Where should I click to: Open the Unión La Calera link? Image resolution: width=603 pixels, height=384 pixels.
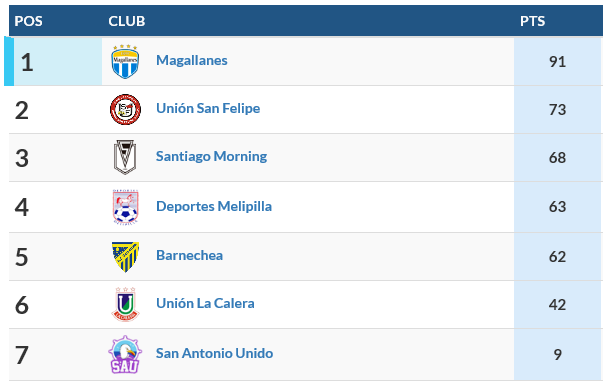point(205,303)
